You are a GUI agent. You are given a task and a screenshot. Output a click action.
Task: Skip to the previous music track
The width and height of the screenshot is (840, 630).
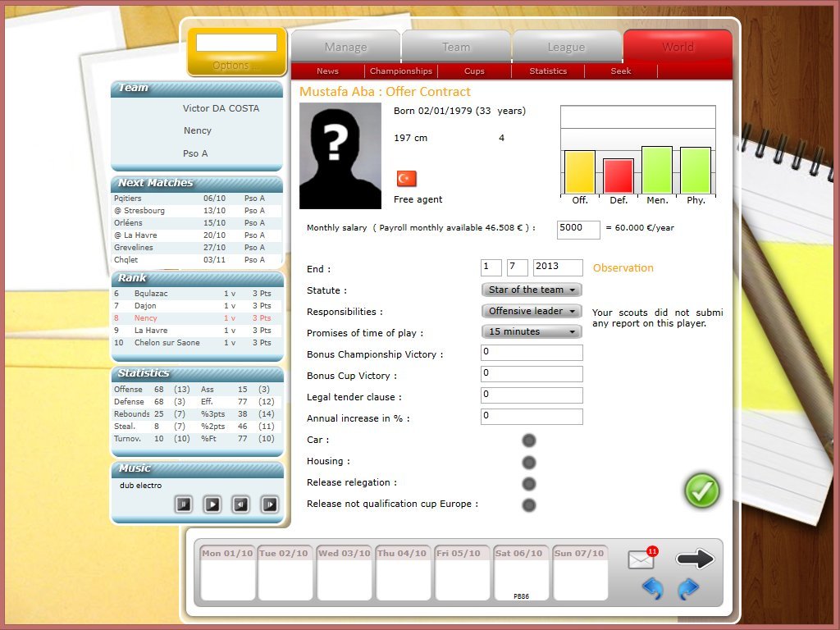(x=240, y=504)
